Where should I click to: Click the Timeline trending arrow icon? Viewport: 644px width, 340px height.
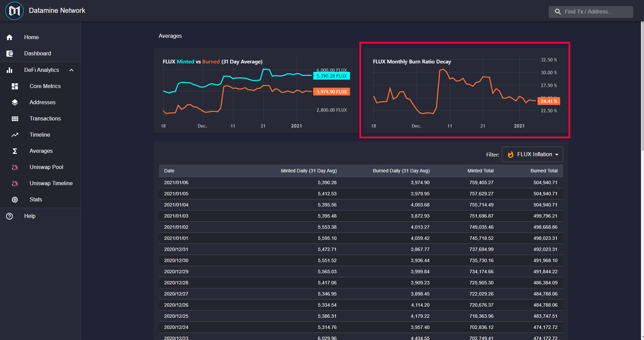point(15,135)
